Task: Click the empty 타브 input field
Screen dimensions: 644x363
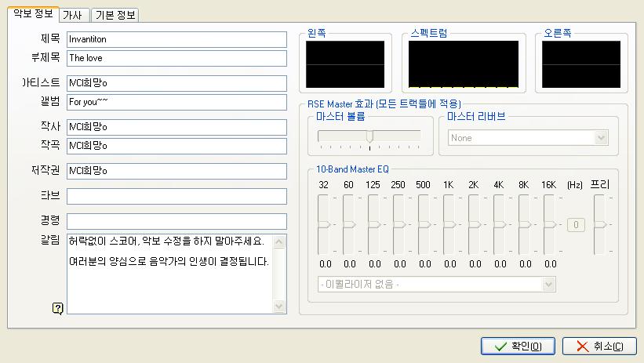Action: pyautogui.click(x=176, y=196)
